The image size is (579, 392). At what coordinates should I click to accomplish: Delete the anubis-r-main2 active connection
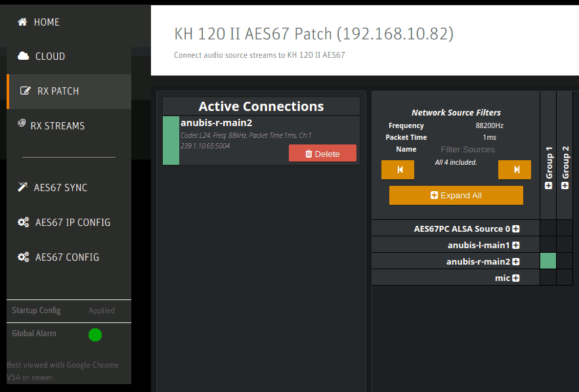coord(322,154)
